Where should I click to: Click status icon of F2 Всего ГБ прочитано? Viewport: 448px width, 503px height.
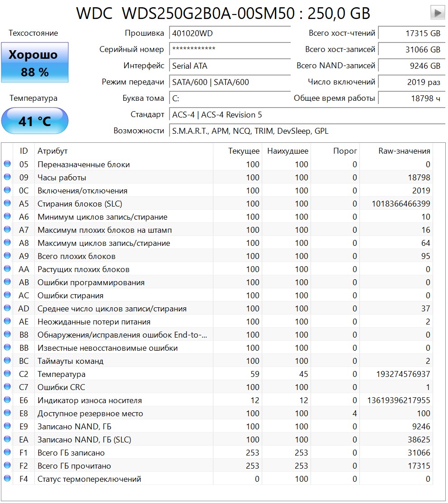pos(7,465)
